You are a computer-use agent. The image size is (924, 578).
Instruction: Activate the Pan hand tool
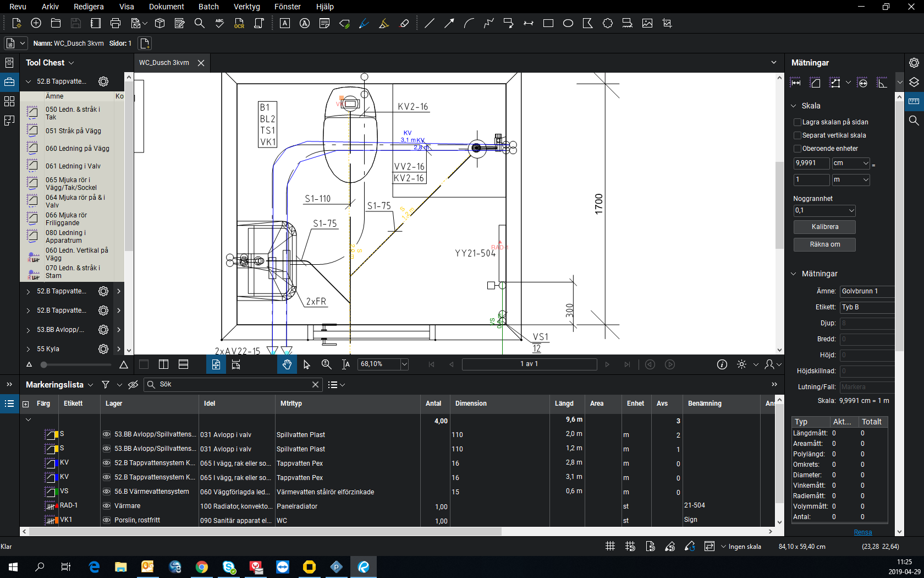coord(287,364)
